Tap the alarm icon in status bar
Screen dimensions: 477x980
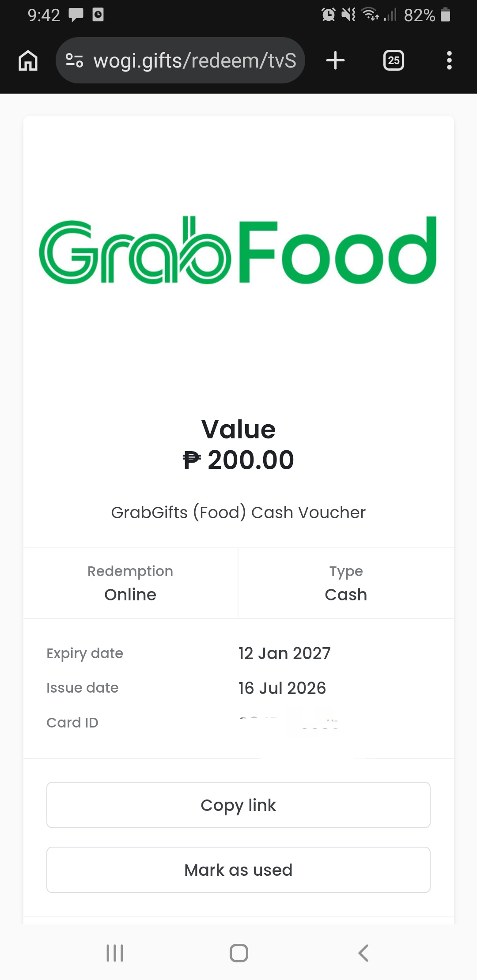(328, 15)
